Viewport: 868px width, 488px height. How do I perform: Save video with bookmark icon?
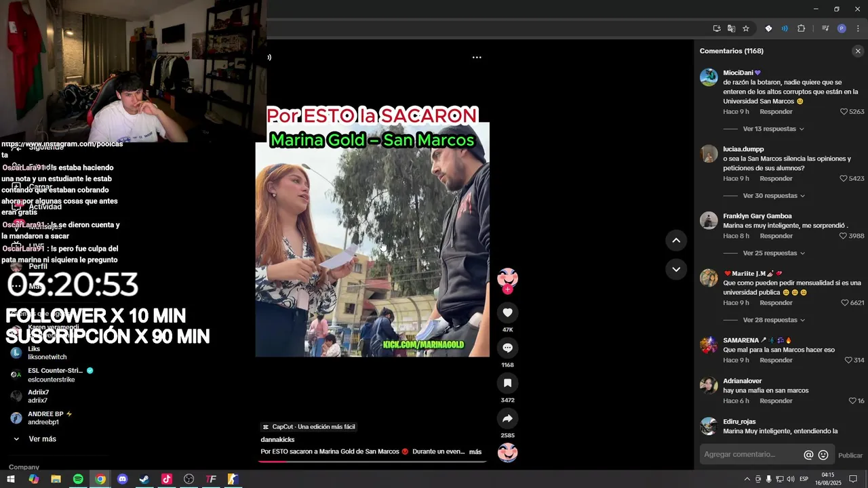click(x=507, y=383)
